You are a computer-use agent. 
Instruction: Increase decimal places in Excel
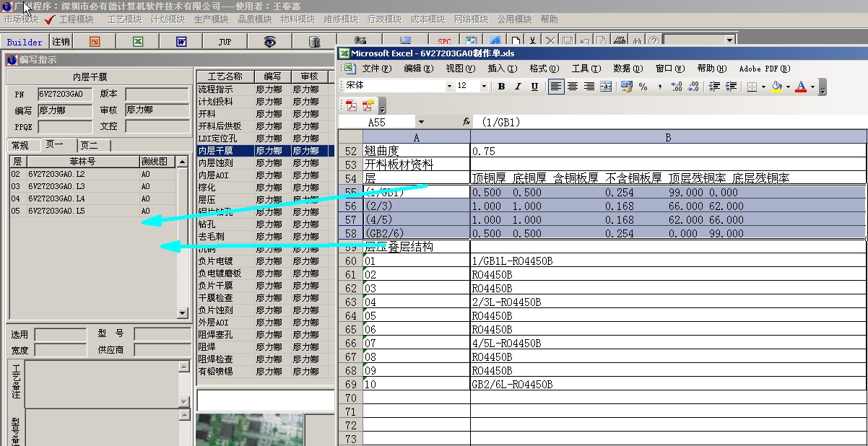pyautogui.click(x=677, y=87)
